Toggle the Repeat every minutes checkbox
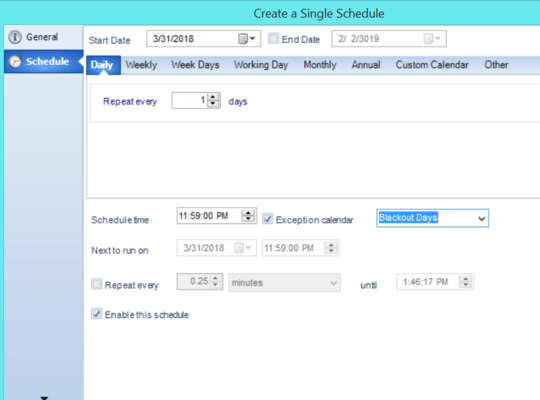 [96, 284]
